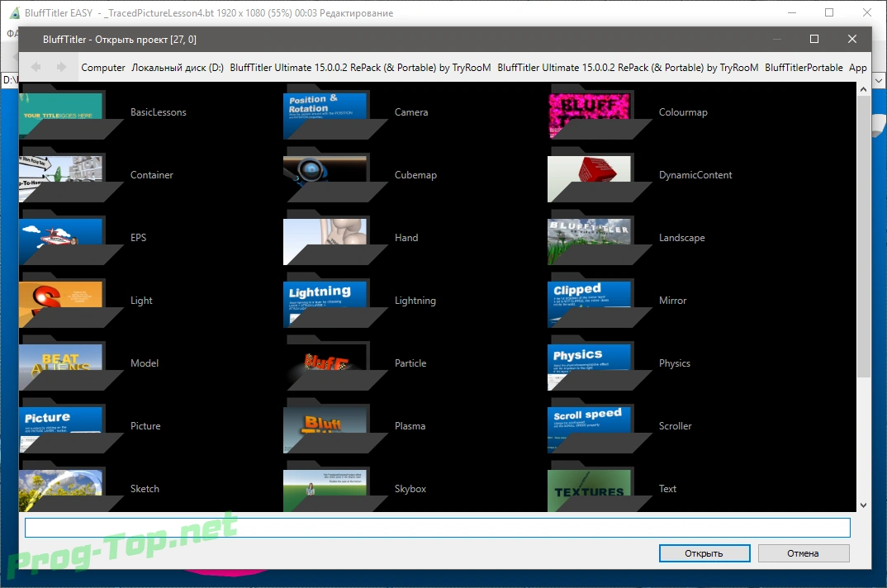887x588 pixels.
Task: Navigate to App breadcrumb
Action: (x=857, y=68)
